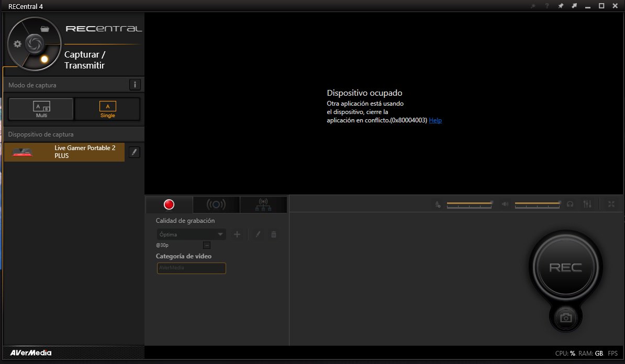Viewport: 625px width, 364px height.
Task: Click the AVerMedia logo
Action: (x=31, y=352)
